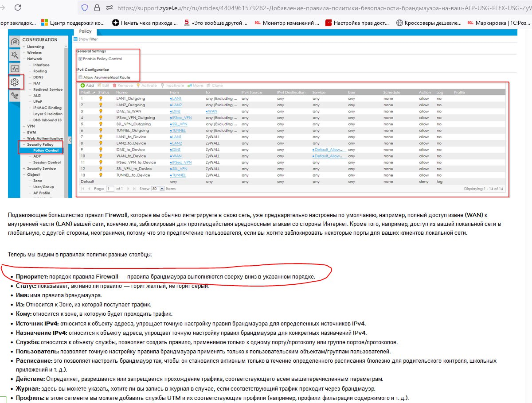Expand the VPN tree node
The width and height of the screenshot is (532, 403).
pos(24,126)
